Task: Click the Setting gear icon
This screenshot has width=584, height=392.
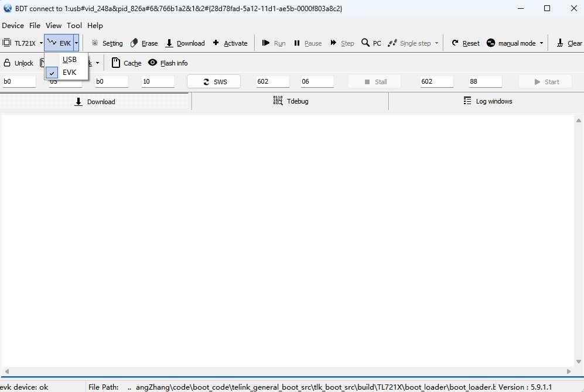Action: (x=95, y=43)
